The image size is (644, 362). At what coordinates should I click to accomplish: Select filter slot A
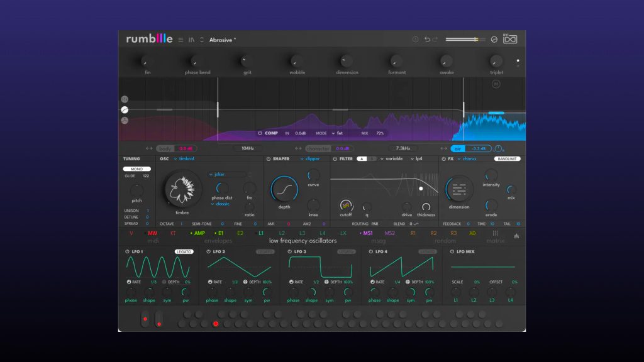362,159
